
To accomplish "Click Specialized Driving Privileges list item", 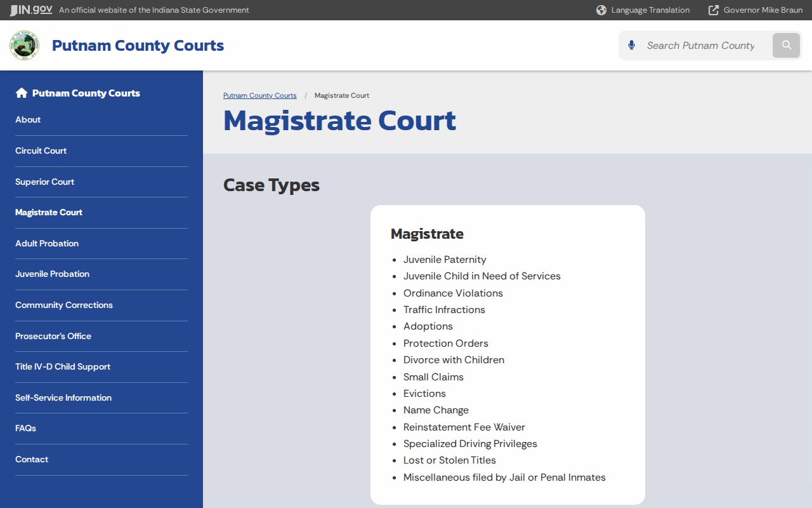I will [470, 444].
